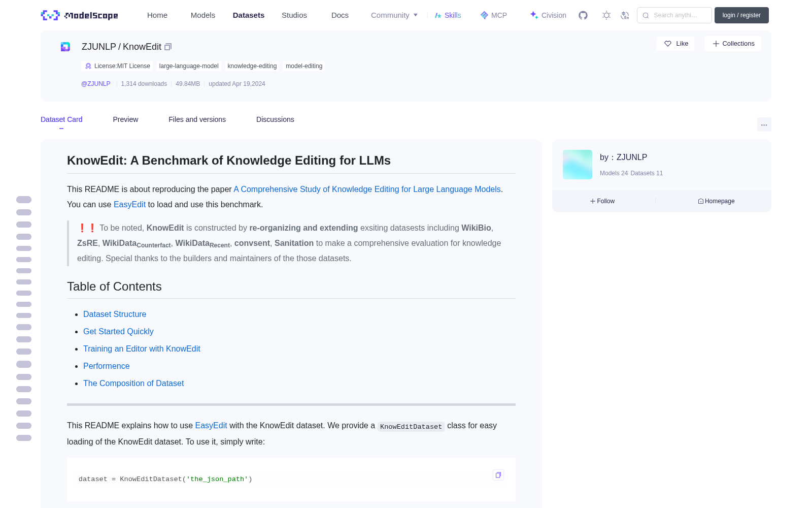812x508 pixels.
Task: Open the Comprehensive Study paper link
Action: tap(367, 189)
